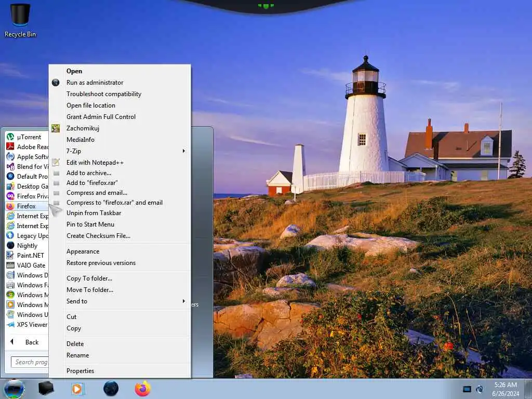Click the Paint.NET icon
The width and height of the screenshot is (532, 399).
[10, 255]
